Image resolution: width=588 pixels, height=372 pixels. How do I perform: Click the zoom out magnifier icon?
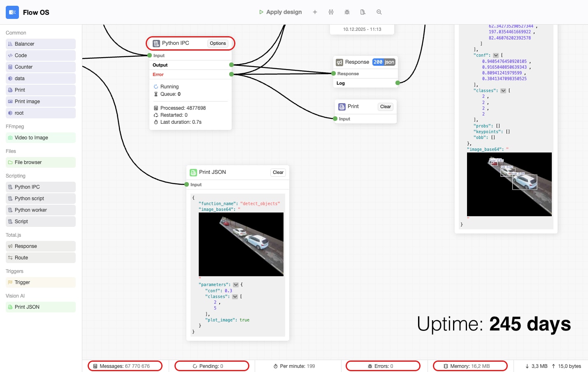pos(379,12)
